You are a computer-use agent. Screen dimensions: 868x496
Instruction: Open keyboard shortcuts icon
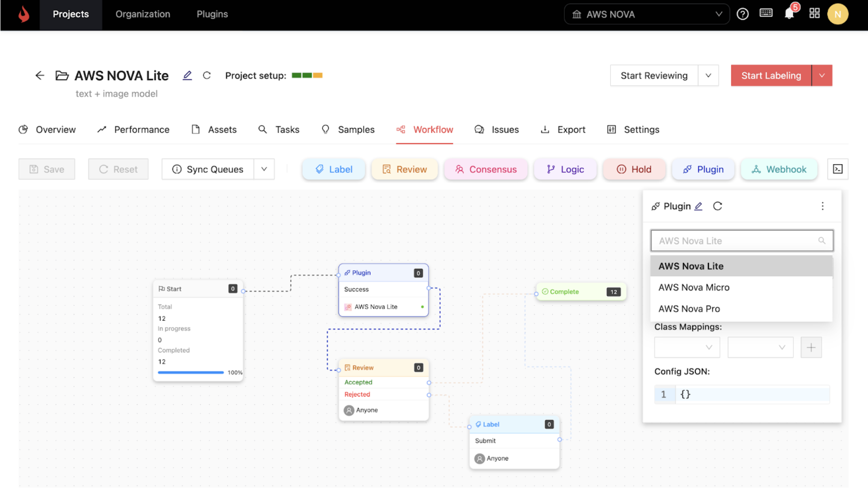coord(766,13)
